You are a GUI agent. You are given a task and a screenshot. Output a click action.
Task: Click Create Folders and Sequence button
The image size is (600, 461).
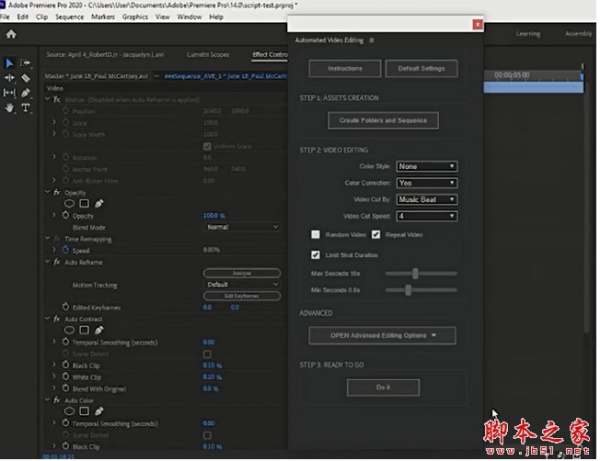pos(383,121)
